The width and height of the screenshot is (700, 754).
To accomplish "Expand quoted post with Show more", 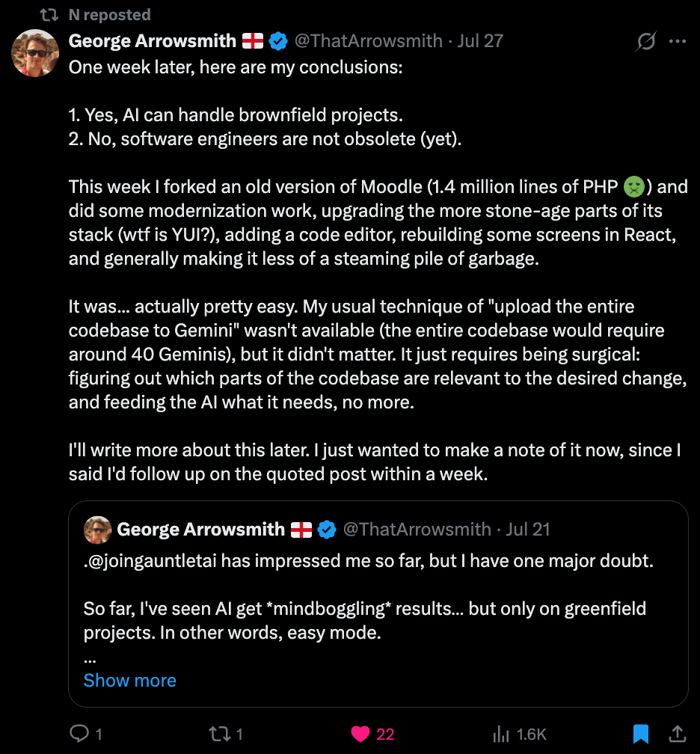I will [x=130, y=680].
